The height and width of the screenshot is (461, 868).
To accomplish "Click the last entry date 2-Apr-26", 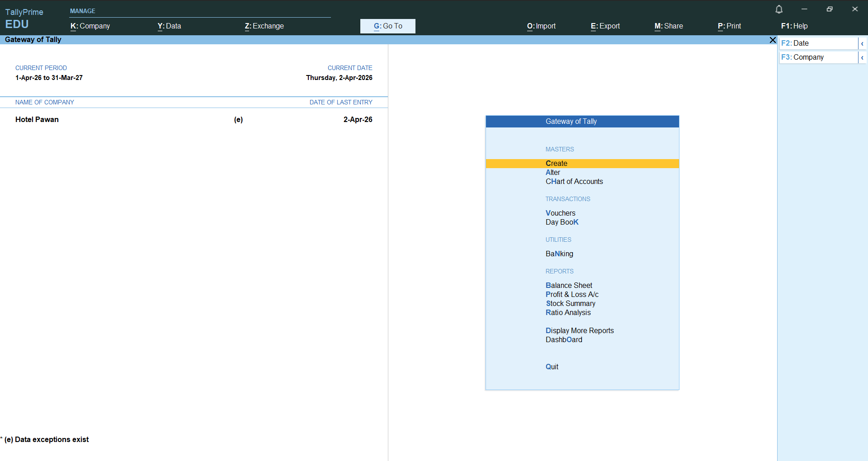I will pyautogui.click(x=358, y=120).
